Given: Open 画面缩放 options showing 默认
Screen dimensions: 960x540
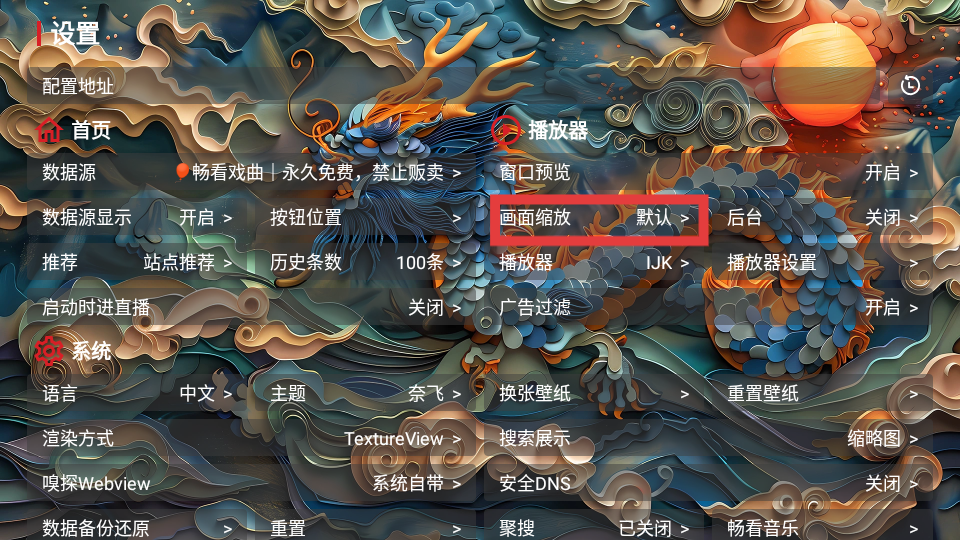Looking at the screenshot, I should tap(594, 217).
